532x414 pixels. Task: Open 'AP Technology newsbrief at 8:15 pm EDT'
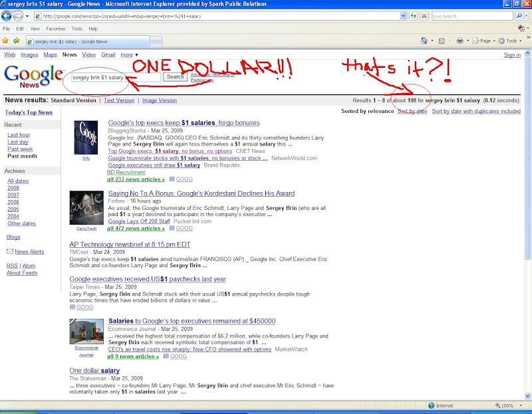click(130, 245)
